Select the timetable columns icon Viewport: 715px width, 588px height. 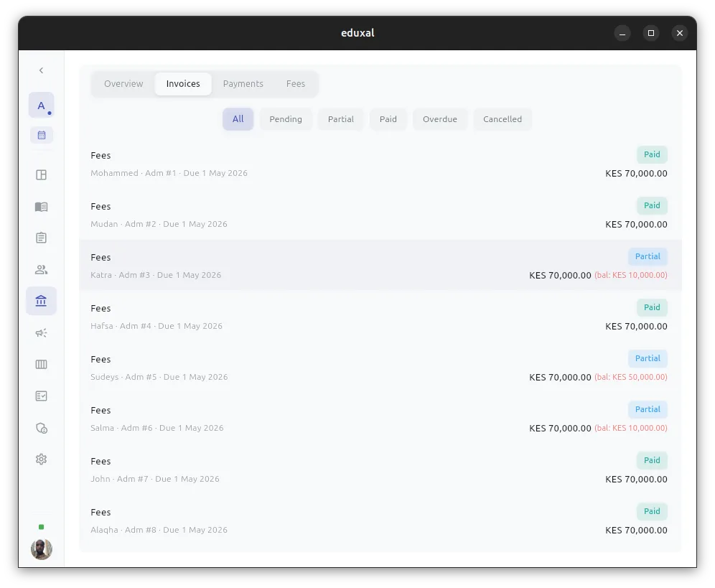point(41,364)
